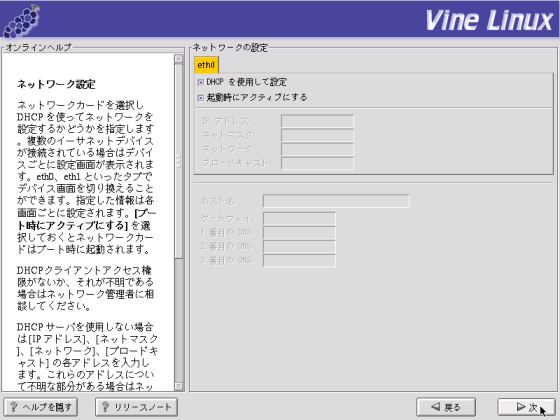Click the ブロードキャスト input field
560x420 pixels.
(x=317, y=163)
